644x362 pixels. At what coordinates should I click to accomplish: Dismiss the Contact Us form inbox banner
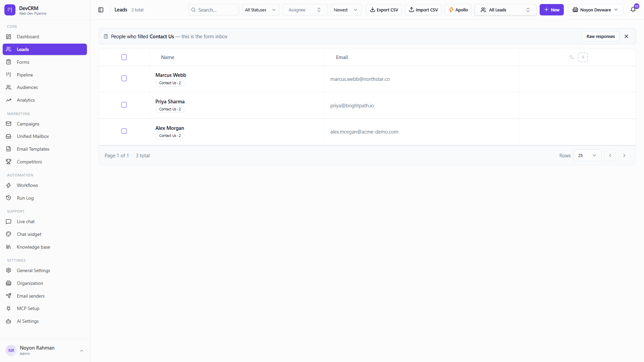(626, 37)
